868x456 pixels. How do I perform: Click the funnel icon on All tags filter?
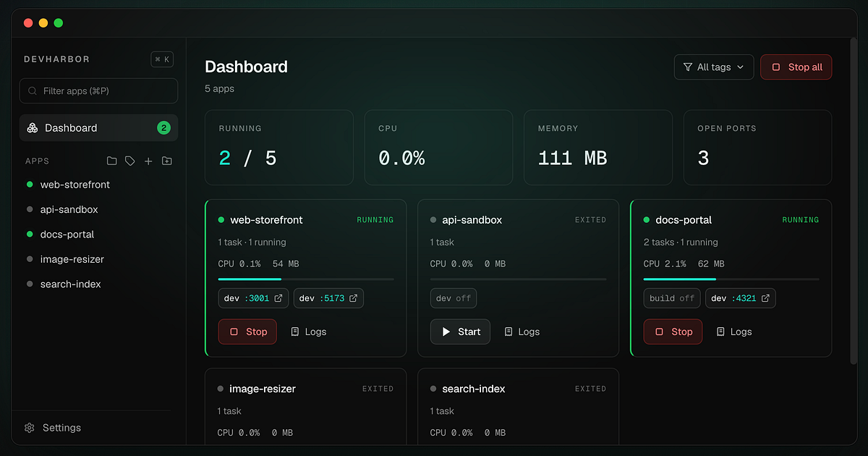coord(688,67)
